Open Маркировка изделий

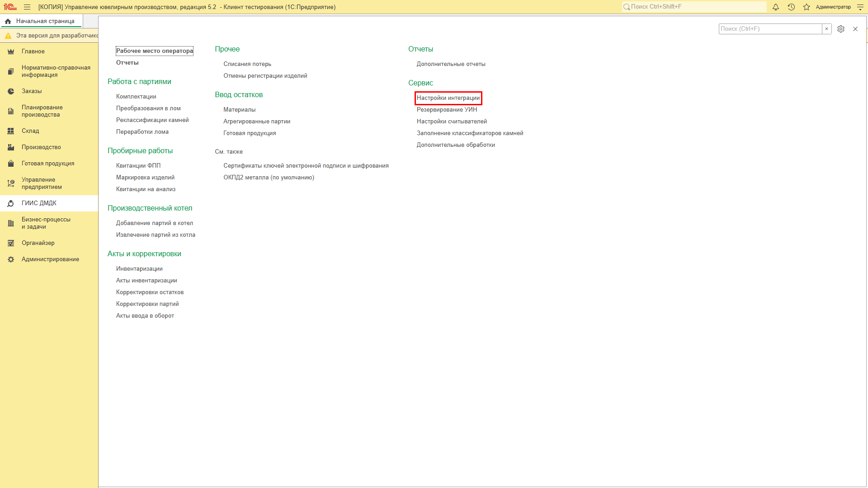145,178
